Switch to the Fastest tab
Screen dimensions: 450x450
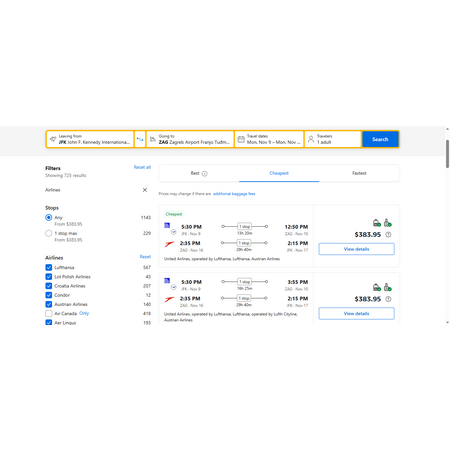point(359,173)
